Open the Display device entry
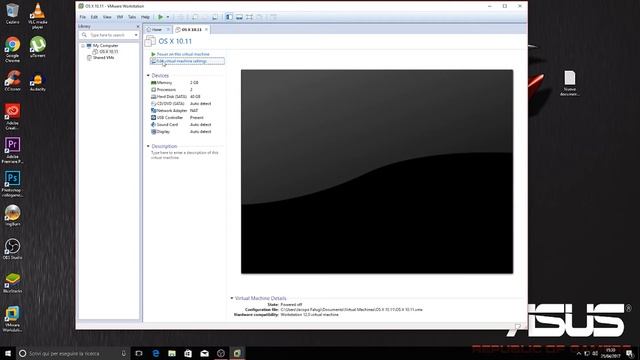This screenshot has height=360, width=640. [x=181, y=131]
